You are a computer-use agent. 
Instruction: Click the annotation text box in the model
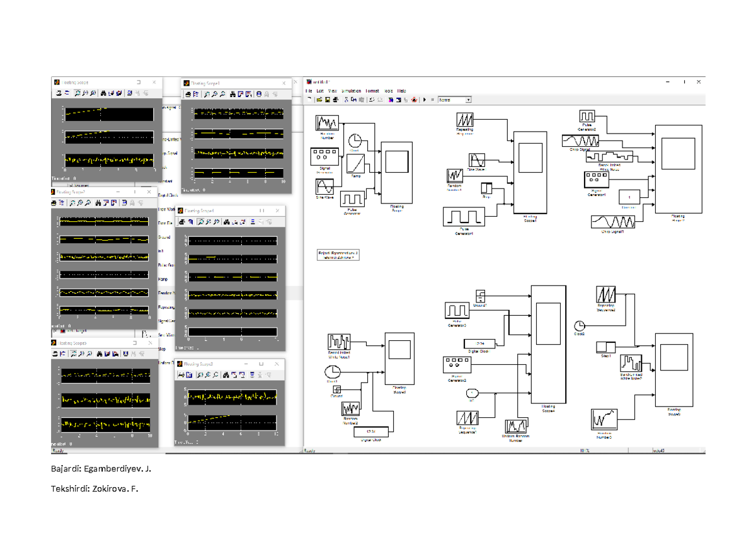coord(338,255)
